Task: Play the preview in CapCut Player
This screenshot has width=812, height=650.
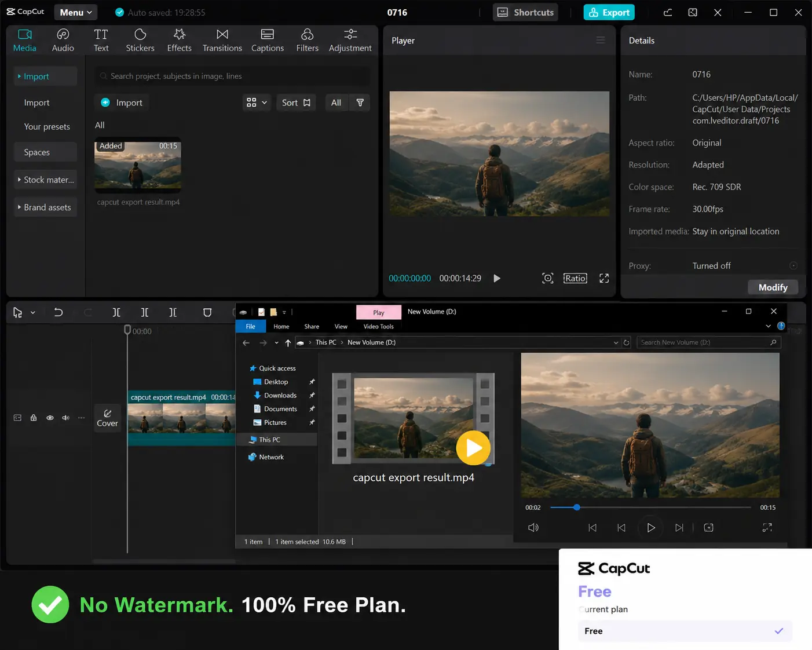Action: click(497, 278)
